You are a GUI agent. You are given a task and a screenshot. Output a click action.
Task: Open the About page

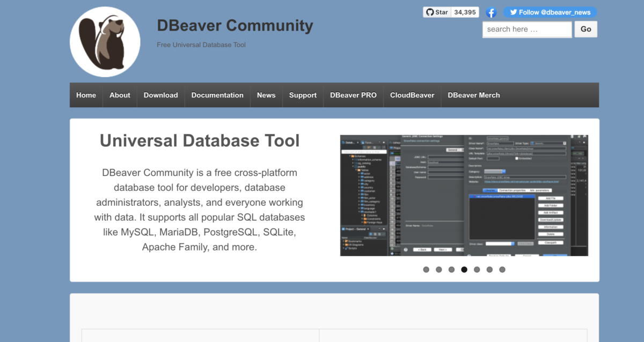[119, 95]
